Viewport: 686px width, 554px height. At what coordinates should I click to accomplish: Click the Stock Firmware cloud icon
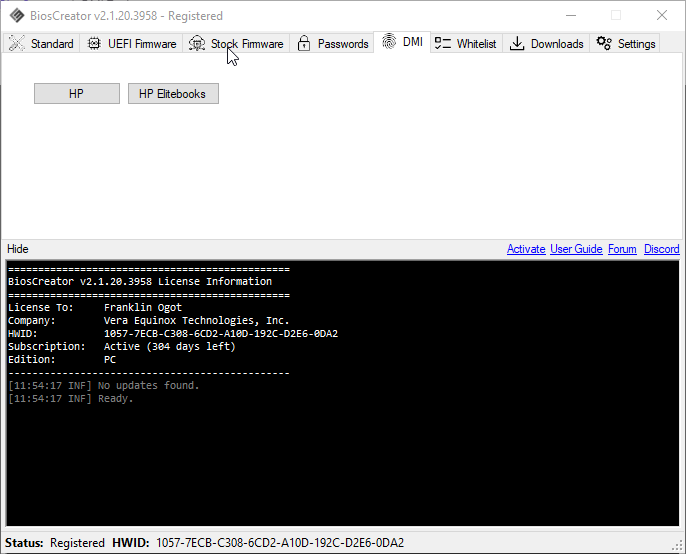197,43
